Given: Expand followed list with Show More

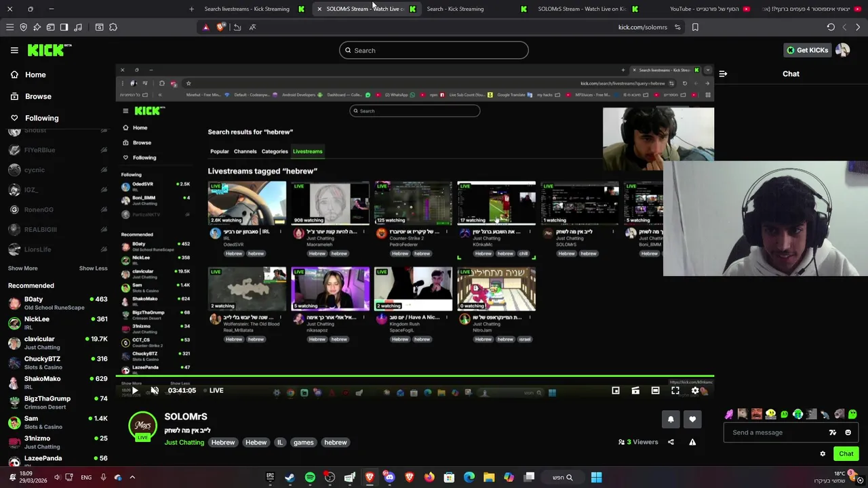Looking at the screenshot, I should pyautogui.click(x=22, y=268).
